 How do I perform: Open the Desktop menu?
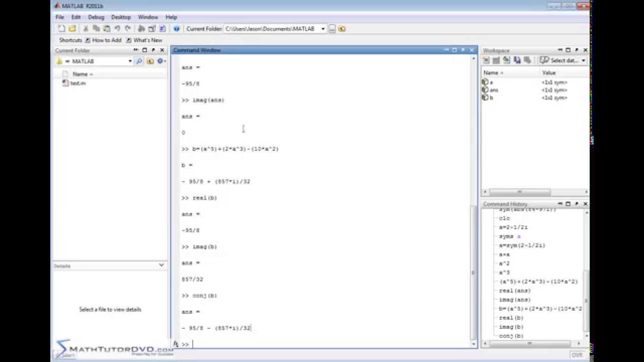pyautogui.click(x=121, y=17)
